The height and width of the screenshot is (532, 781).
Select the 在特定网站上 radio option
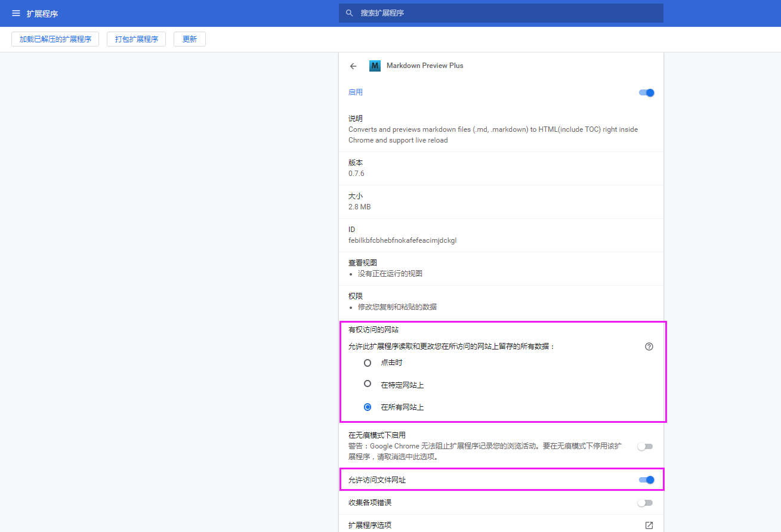[x=368, y=384]
